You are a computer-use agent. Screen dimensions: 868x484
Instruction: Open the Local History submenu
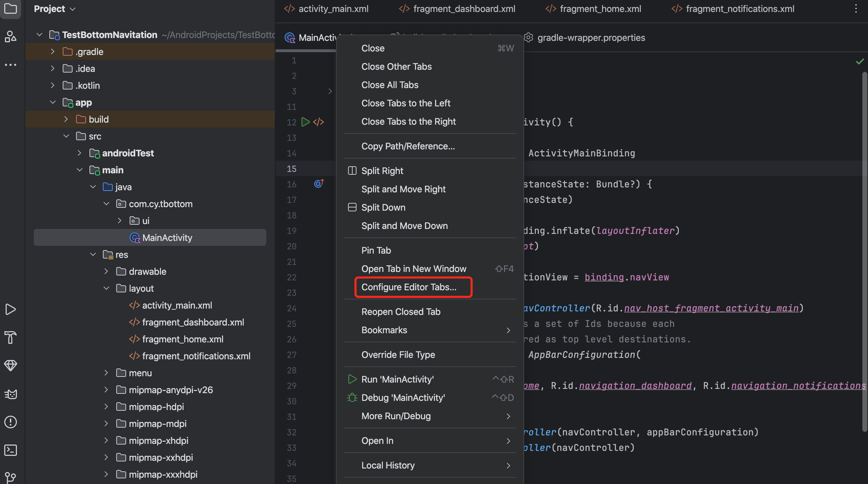[430, 465]
